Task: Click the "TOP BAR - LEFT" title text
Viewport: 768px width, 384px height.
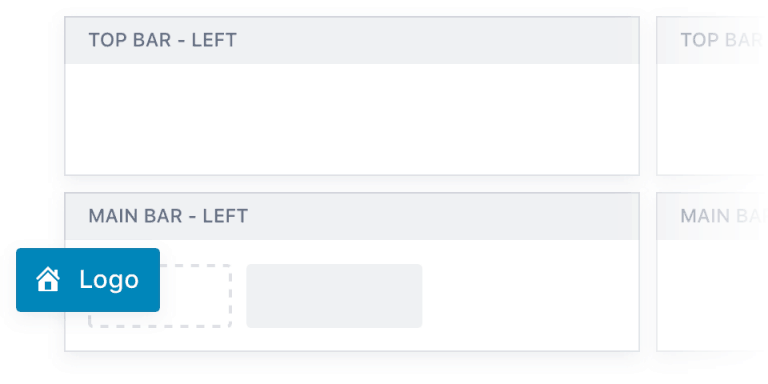Action: (x=162, y=40)
